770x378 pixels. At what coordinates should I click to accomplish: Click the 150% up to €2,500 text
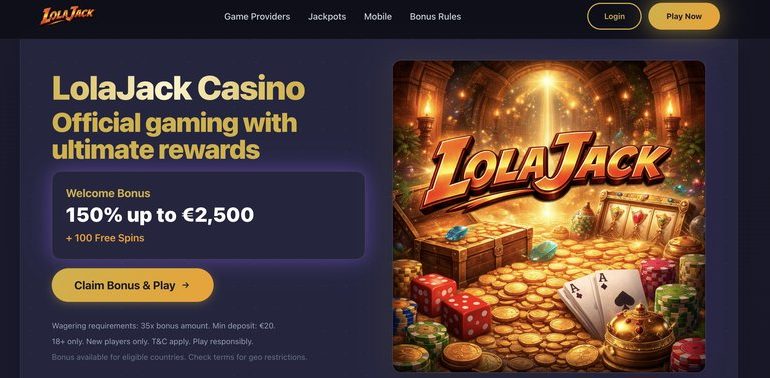[x=160, y=215]
